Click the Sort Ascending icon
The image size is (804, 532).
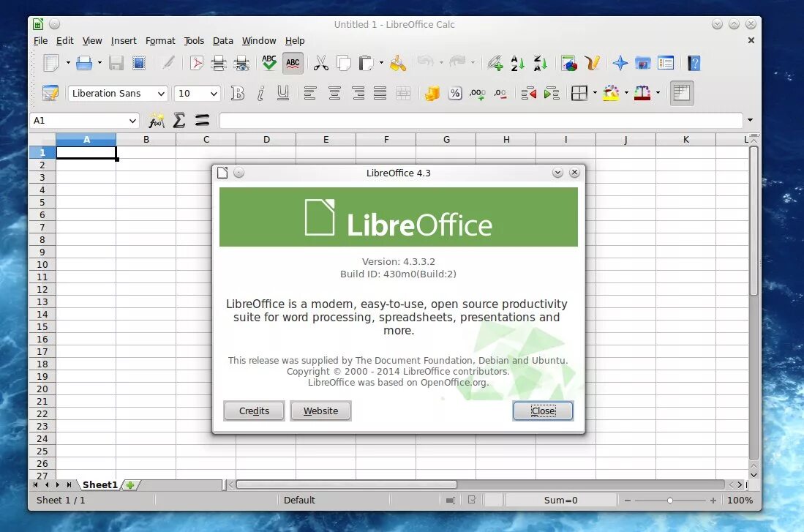pos(517,63)
